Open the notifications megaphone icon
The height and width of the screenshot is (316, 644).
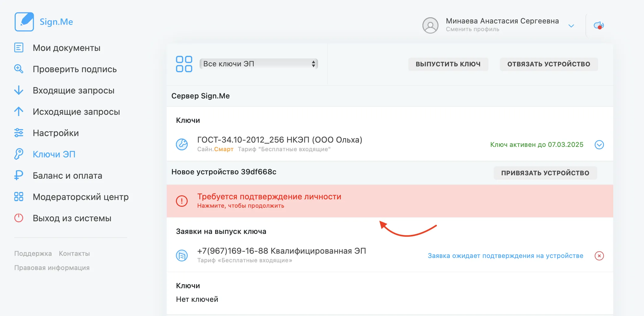click(599, 25)
